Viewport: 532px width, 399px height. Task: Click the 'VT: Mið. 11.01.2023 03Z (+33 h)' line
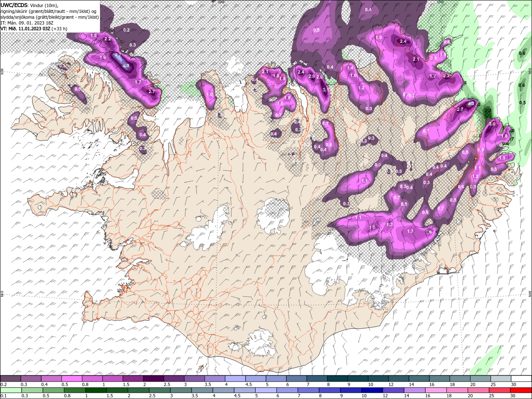click(x=34, y=29)
